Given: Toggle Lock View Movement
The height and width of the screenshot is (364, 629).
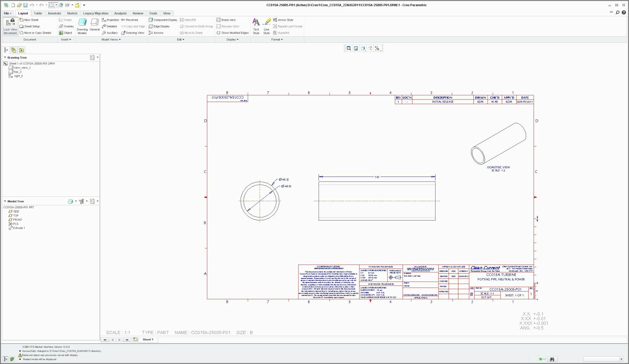Looking at the screenshot, I should click(x=10, y=26).
